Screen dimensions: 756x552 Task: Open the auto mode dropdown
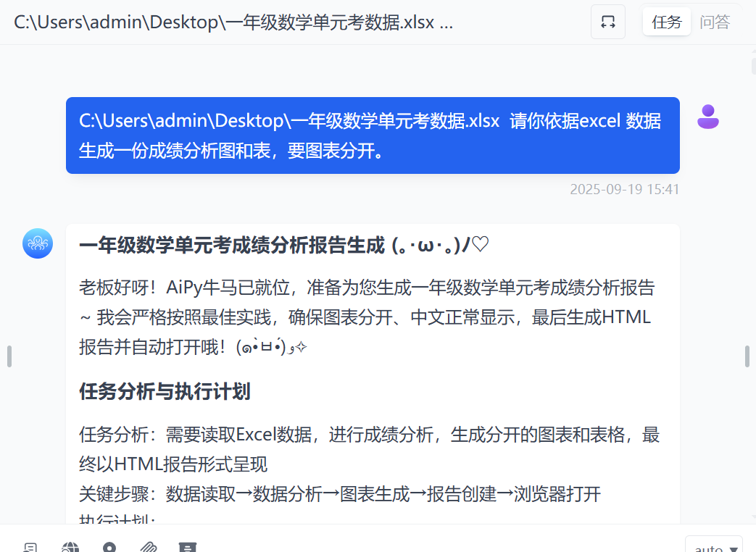click(713, 545)
